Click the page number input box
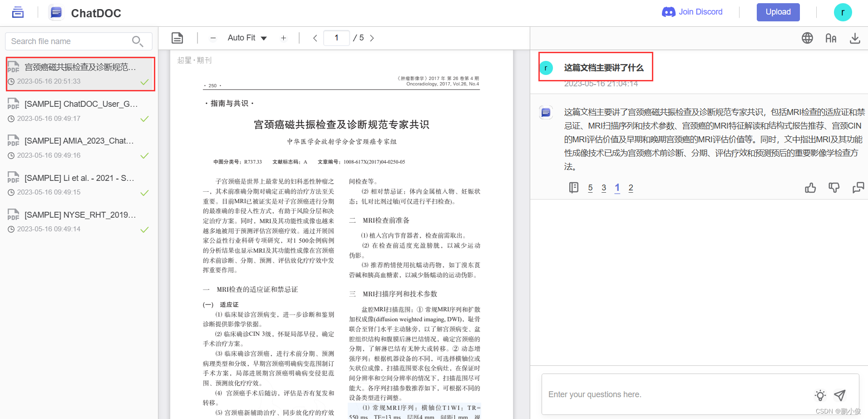Screen dimensions: 868x419 pyautogui.click(x=336, y=38)
